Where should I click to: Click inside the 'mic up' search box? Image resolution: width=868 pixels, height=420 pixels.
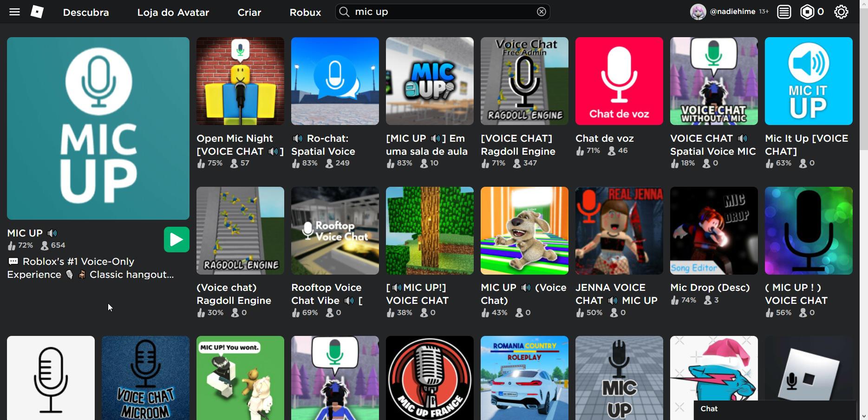441,12
